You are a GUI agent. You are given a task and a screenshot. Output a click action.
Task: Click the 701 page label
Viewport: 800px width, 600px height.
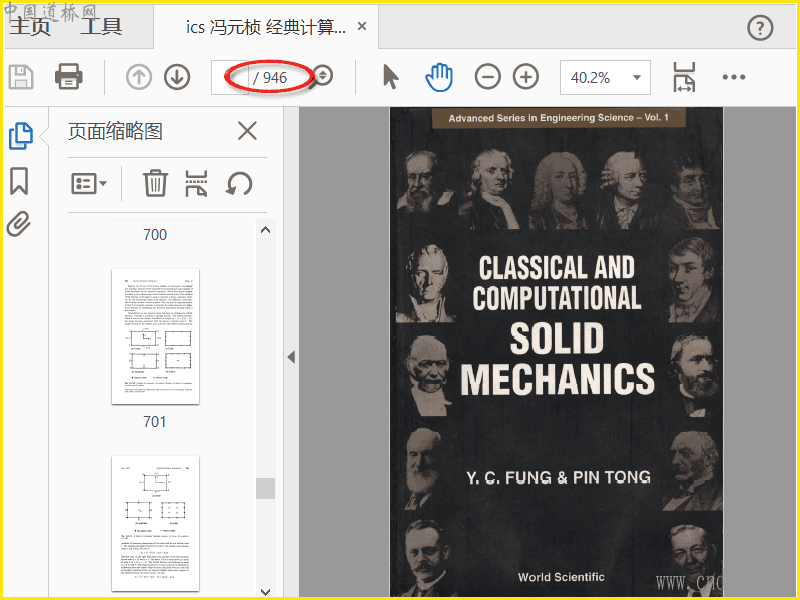(x=155, y=421)
